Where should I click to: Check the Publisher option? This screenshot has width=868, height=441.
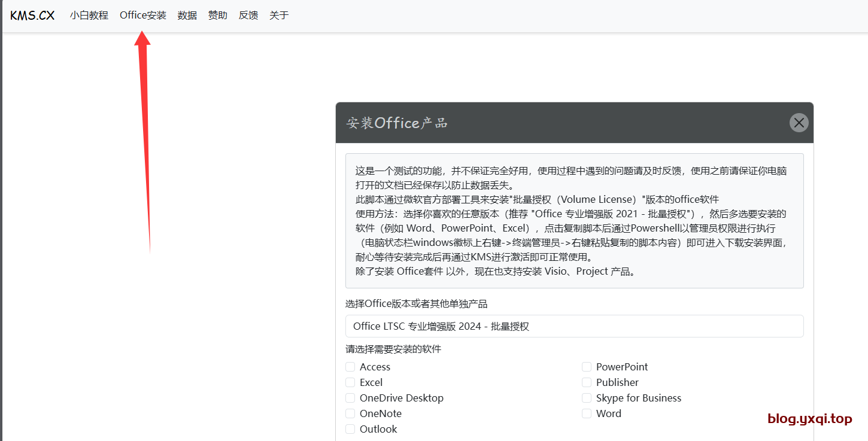click(x=587, y=382)
